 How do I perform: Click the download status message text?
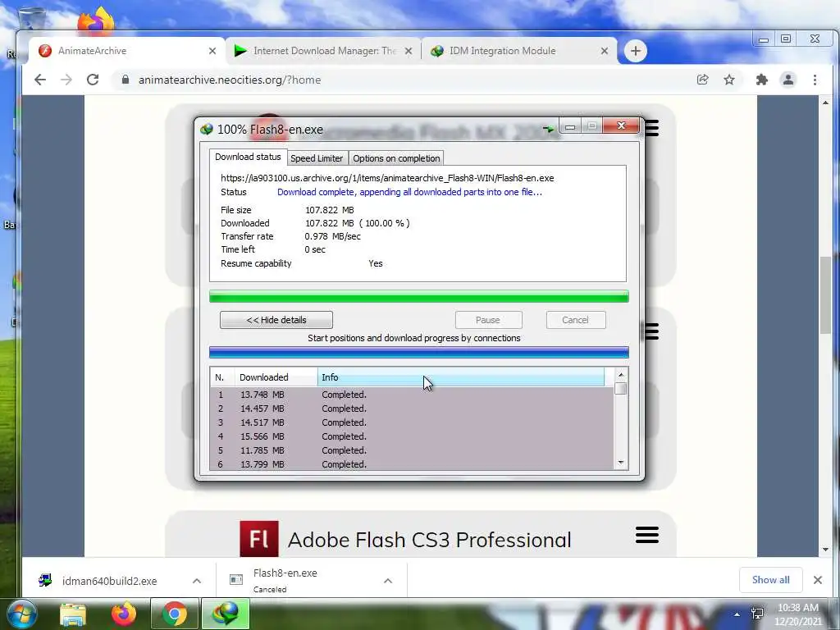tap(409, 192)
